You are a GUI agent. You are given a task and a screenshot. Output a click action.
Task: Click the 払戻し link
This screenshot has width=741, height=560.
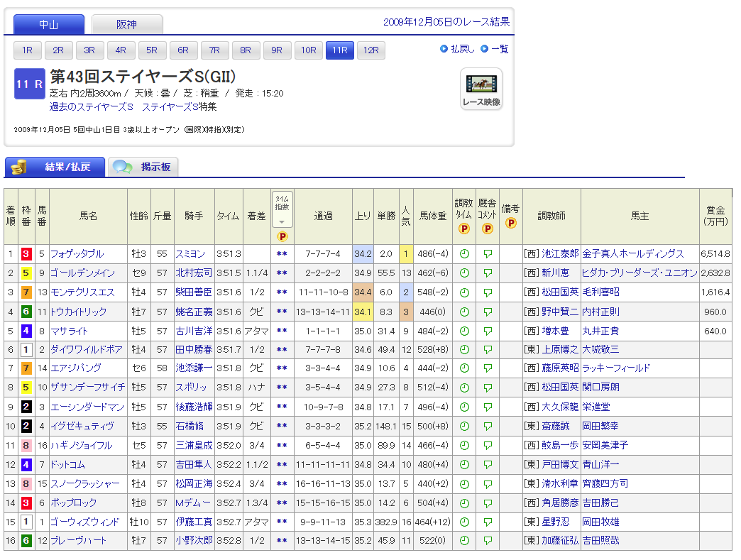tap(462, 49)
